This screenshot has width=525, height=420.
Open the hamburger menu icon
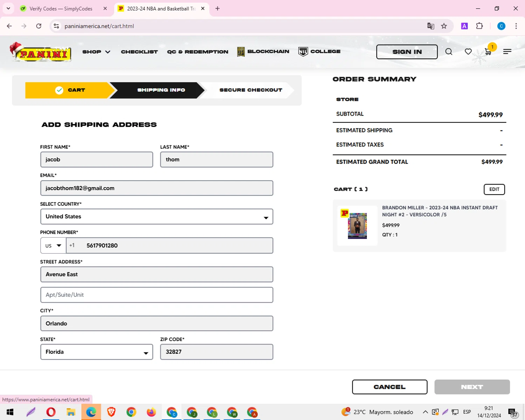[x=507, y=52]
